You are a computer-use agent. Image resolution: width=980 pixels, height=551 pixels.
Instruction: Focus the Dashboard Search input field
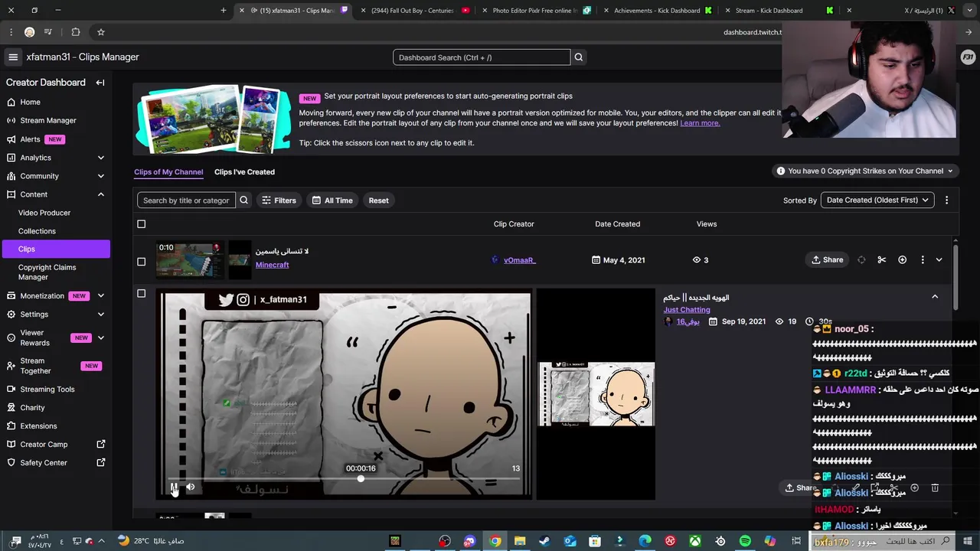pos(482,57)
